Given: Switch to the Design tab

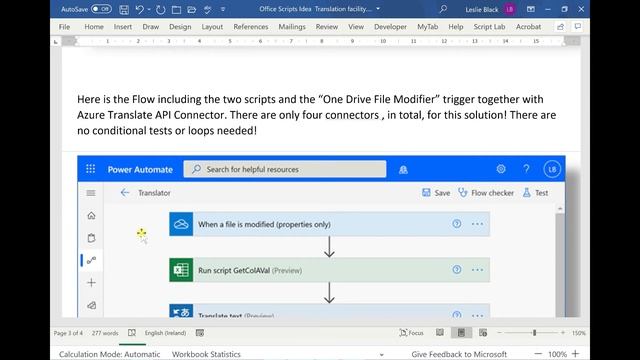Looking at the screenshot, I should coord(180,27).
